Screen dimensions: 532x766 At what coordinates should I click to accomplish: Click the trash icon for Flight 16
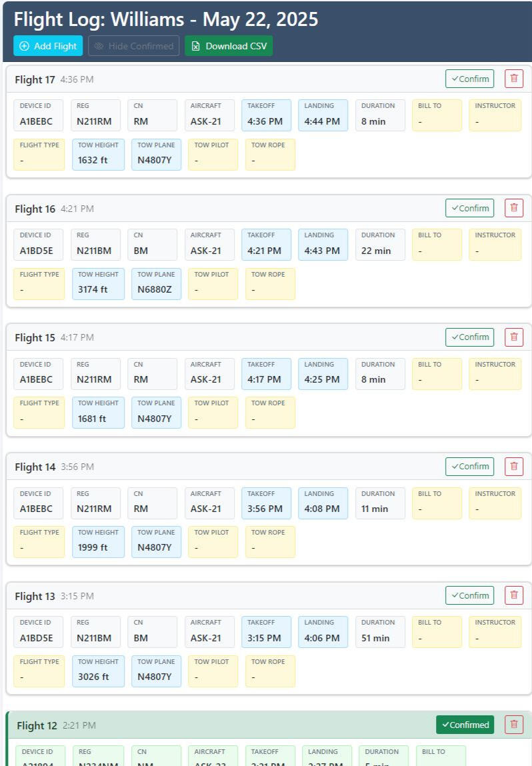coord(513,208)
